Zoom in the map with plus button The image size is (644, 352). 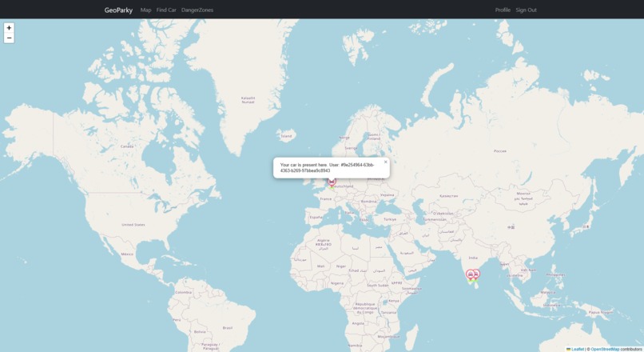[x=9, y=28]
